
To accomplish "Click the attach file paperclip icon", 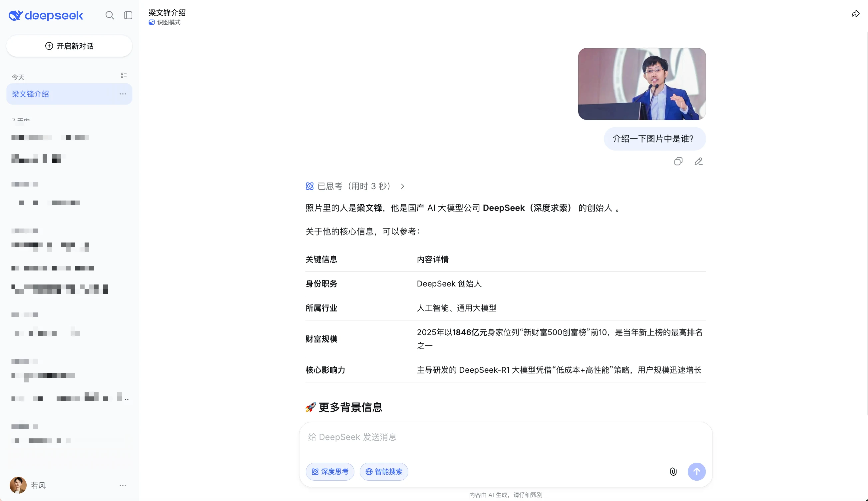I will [673, 471].
